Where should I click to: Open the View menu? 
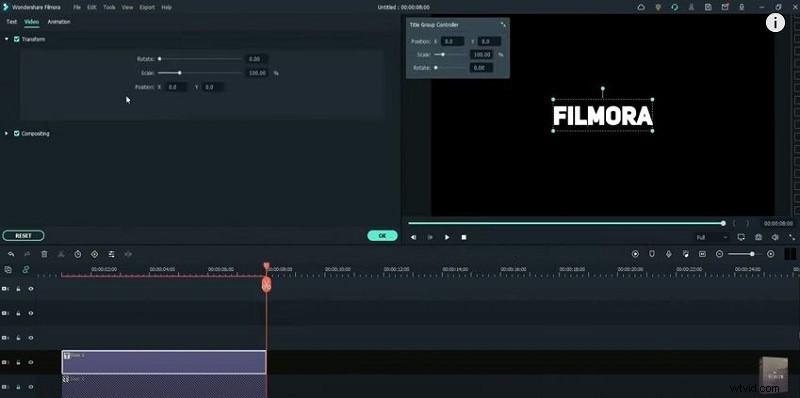(x=128, y=8)
